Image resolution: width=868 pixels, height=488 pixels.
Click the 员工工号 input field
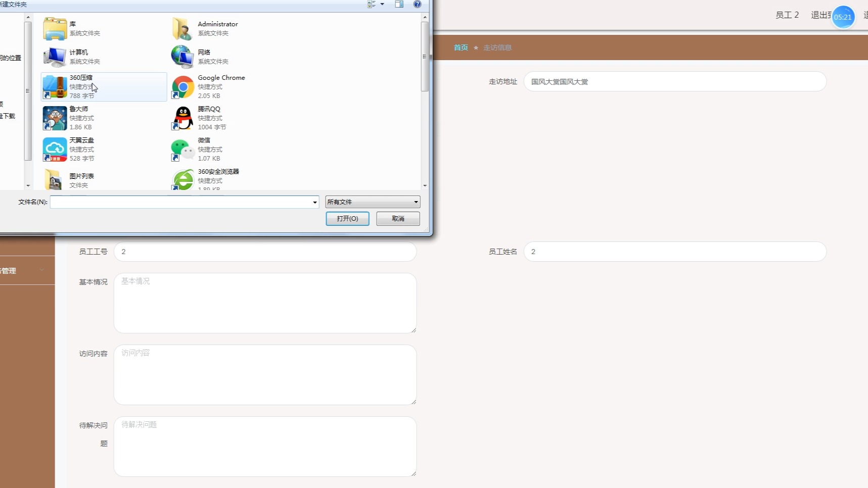coord(265,252)
